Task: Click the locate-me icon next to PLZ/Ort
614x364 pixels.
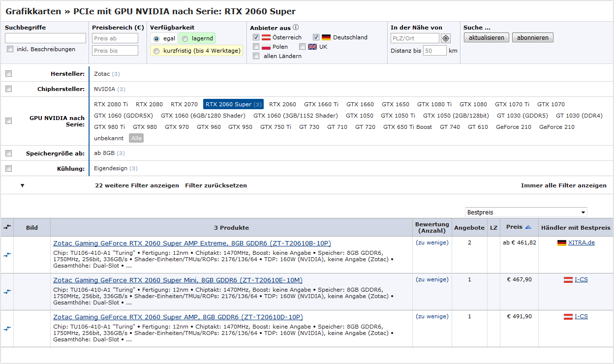Action: [x=446, y=38]
